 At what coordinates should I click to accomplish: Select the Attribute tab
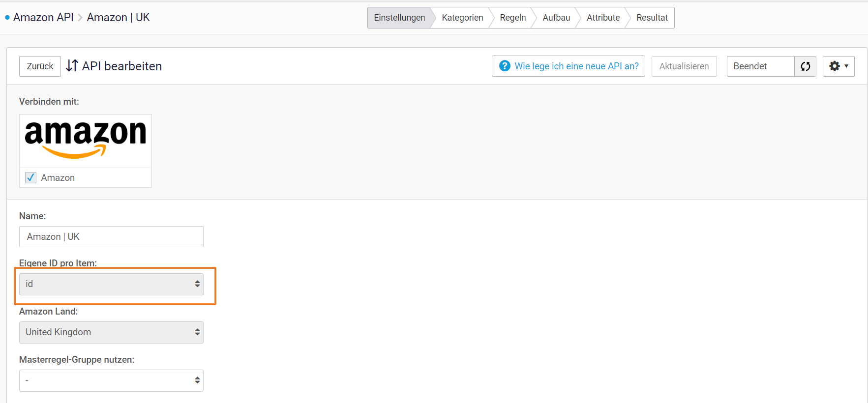pyautogui.click(x=603, y=18)
